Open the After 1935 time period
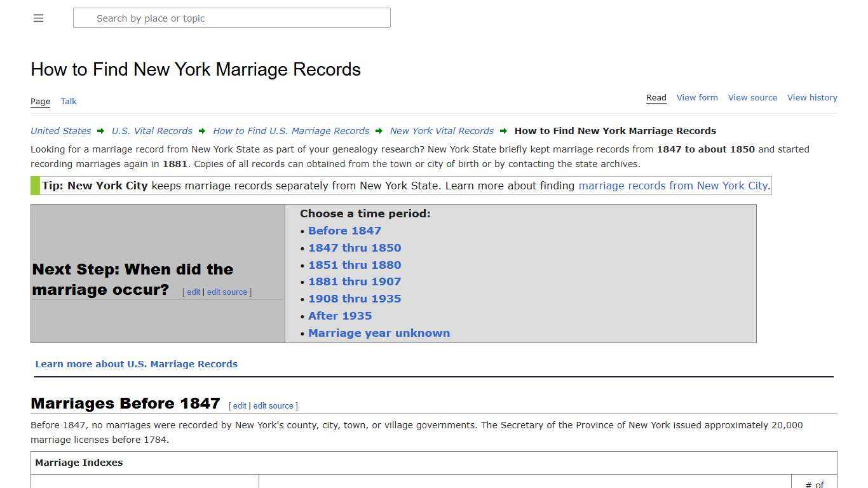 pyautogui.click(x=340, y=315)
